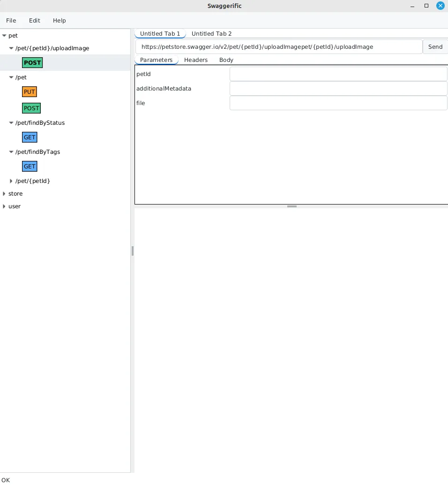Select the GET method under /pet/findByStatus
The height and width of the screenshot is (485, 448).
coord(30,137)
